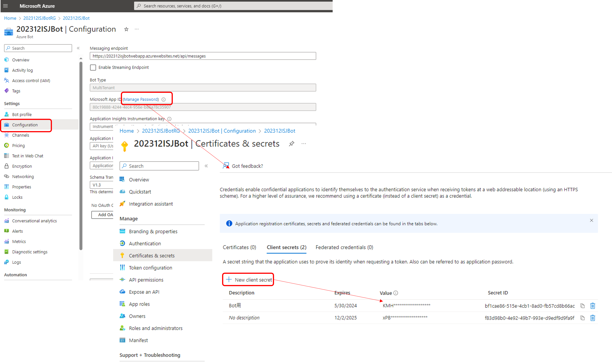Click the Manage Password link

pos(141,99)
